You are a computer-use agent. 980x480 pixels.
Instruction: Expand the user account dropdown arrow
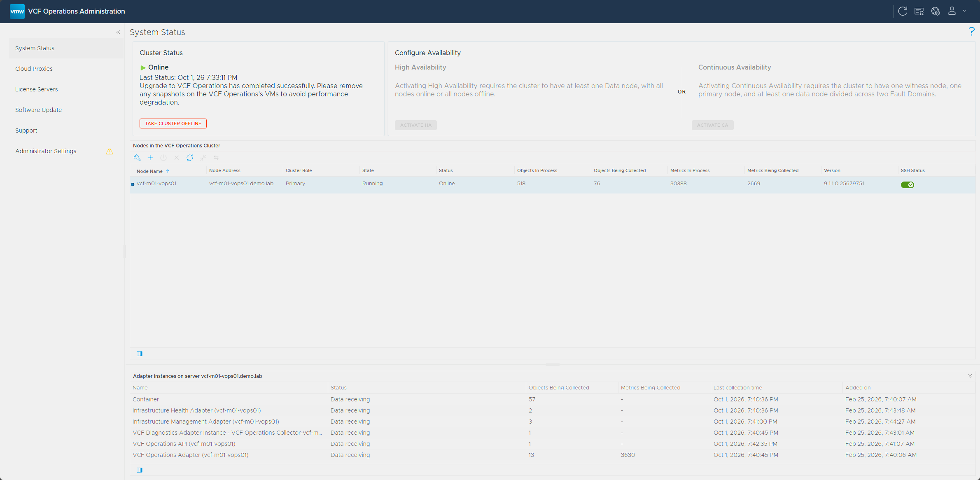click(x=964, y=11)
